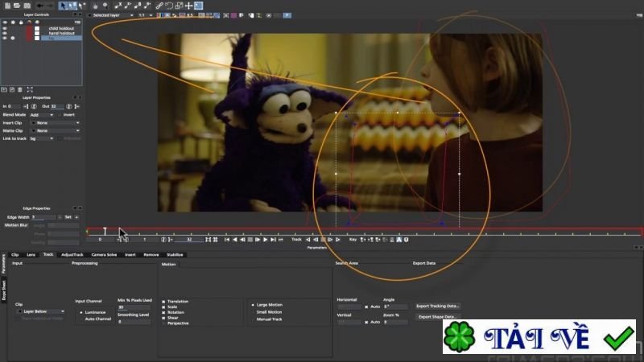Open the Stabilize tab

tap(175, 255)
